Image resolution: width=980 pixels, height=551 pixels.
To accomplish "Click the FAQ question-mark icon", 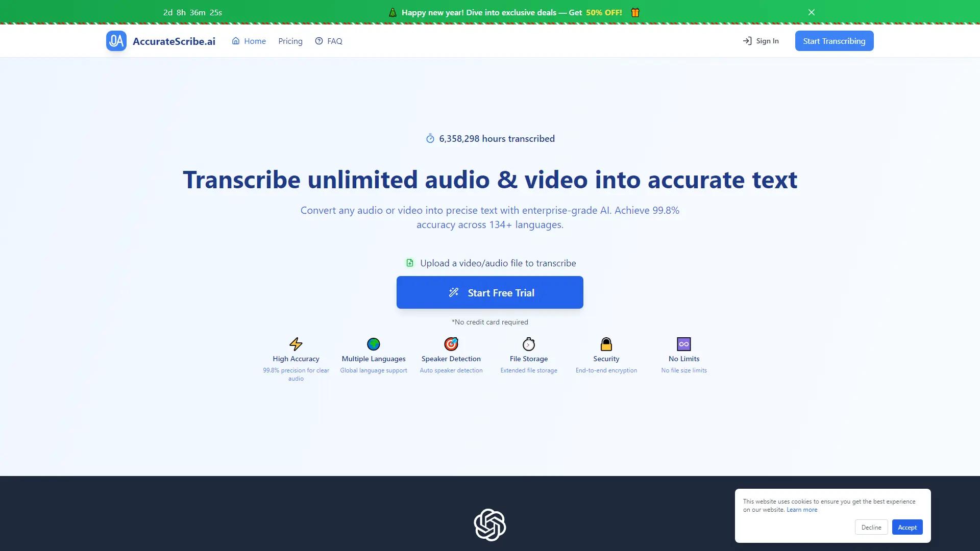I will [318, 41].
